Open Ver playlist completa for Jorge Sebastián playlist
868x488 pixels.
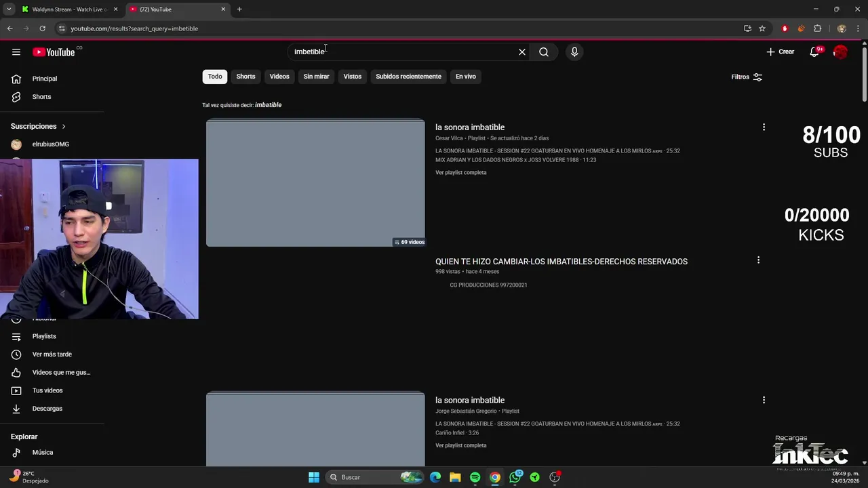(461, 446)
